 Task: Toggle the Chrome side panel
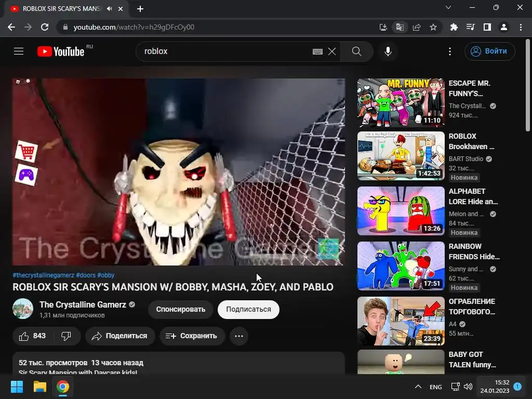pyautogui.click(x=487, y=27)
